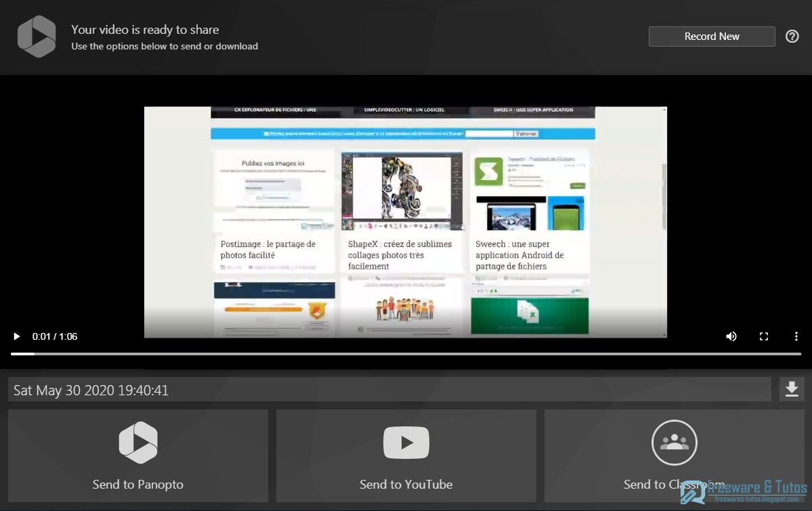812x511 pixels.
Task: Mute the video with speaker icon
Action: pos(731,336)
